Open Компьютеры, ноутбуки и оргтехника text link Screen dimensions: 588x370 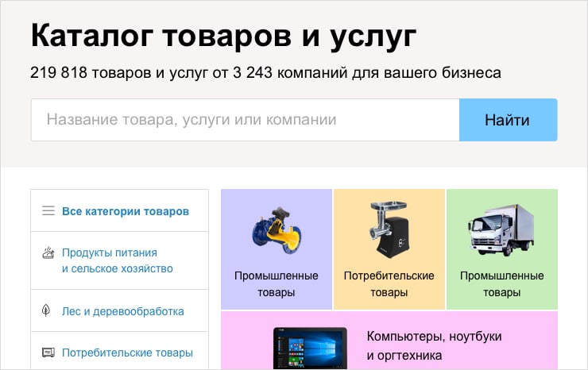click(x=434, y=345)
